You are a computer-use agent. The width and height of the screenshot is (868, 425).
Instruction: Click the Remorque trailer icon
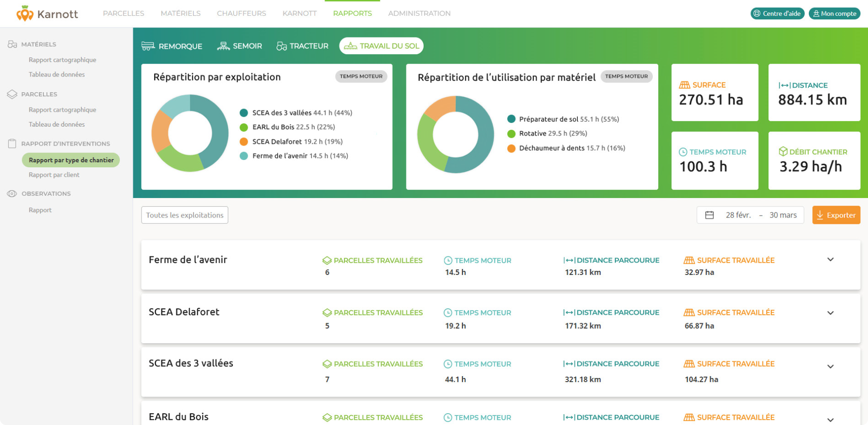148,46
